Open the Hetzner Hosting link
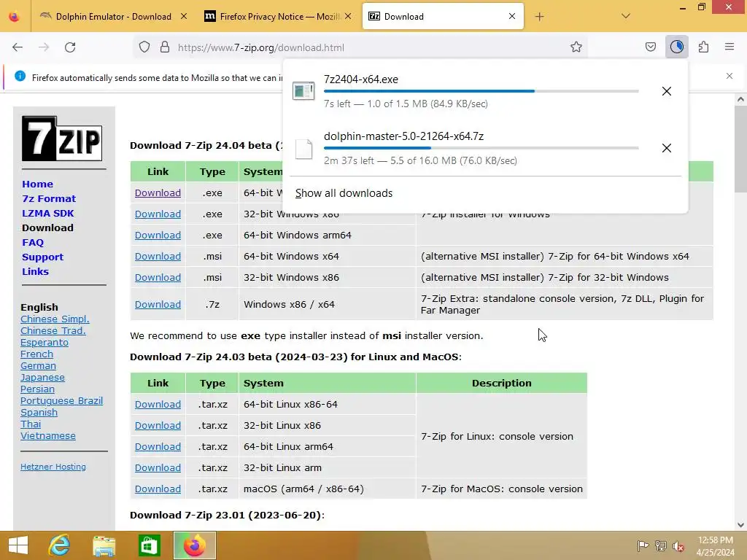 coord(53,467)
